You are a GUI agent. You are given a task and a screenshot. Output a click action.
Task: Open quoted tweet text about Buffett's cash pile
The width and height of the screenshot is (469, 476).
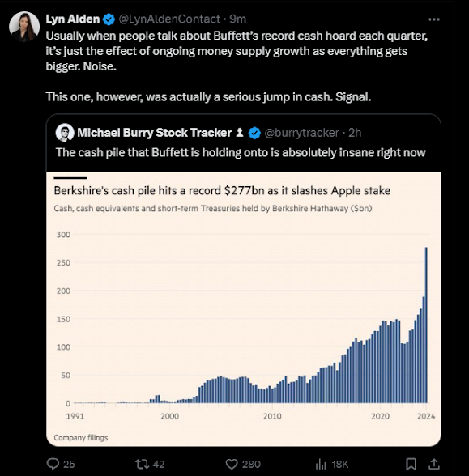(x=241, y=152)
